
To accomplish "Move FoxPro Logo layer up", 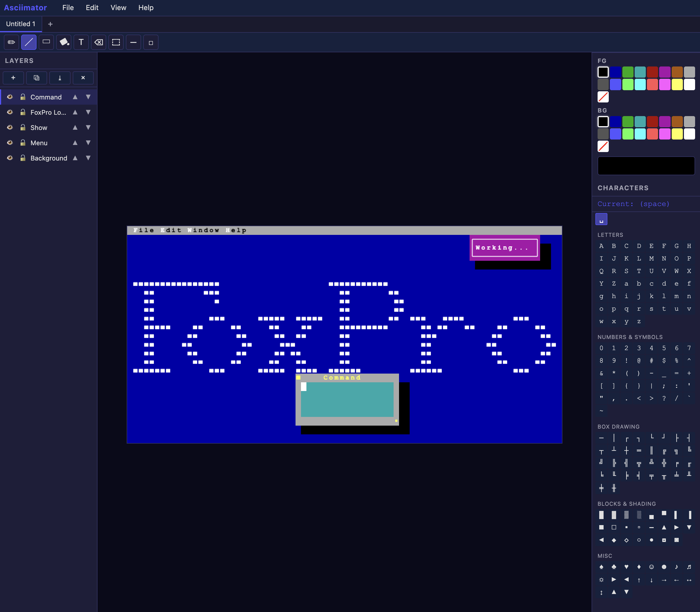I will (75, 112).
